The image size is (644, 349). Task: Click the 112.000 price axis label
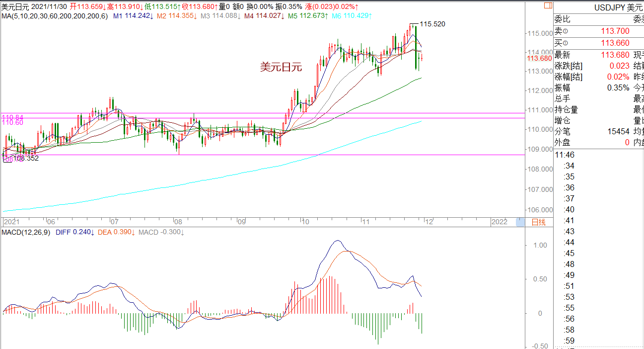pos(540,90)
